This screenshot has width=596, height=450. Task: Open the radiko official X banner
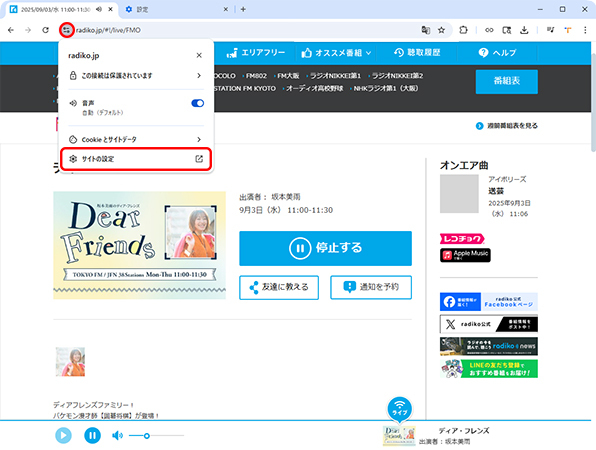pyautogui.click(x=489, y=324)
